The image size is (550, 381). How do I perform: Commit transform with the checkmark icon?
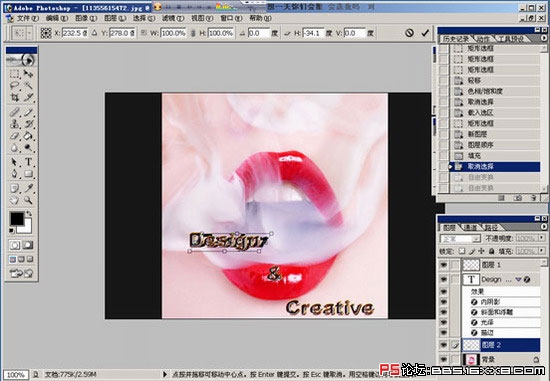click(x=425, y=33)
